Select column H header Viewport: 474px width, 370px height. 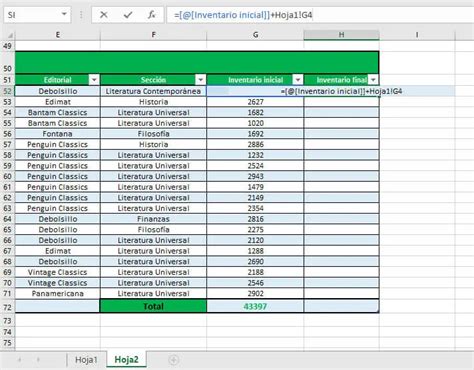(x=341, y=35)
